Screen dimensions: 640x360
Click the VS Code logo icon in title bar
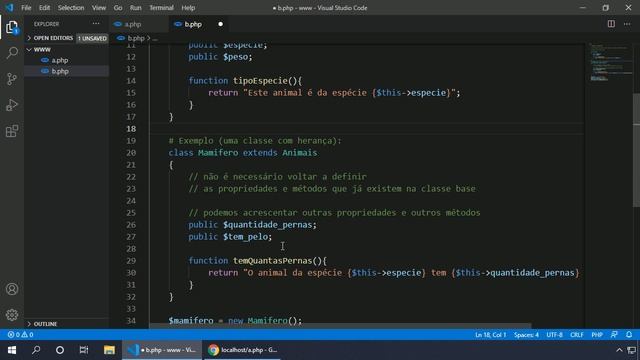tap(9, 8)
